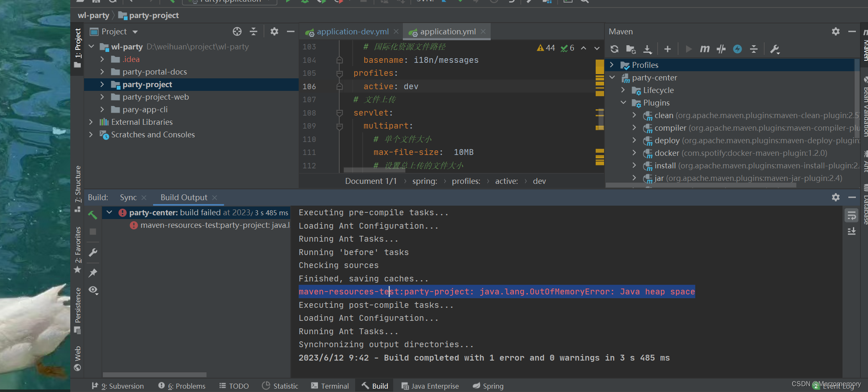Open Maven settings with the wrench icon
Image resolution: width=868 pixels, height=392 pixels.
774,49
